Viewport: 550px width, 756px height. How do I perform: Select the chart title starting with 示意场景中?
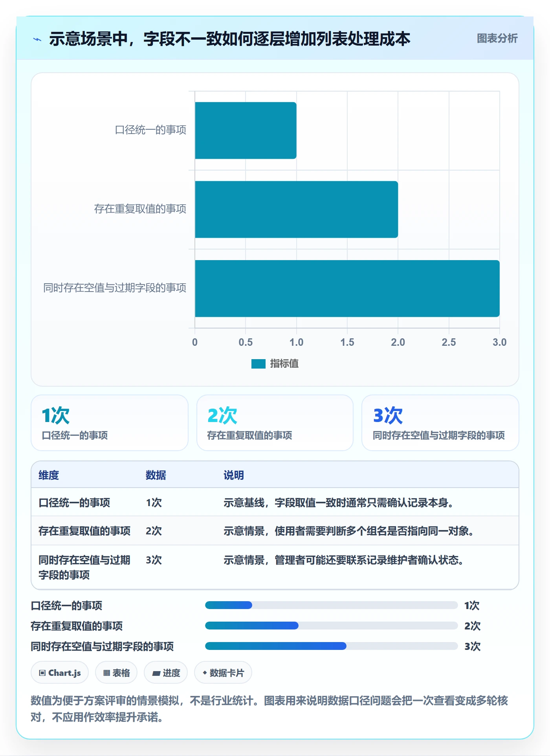(x=230, y=39)
